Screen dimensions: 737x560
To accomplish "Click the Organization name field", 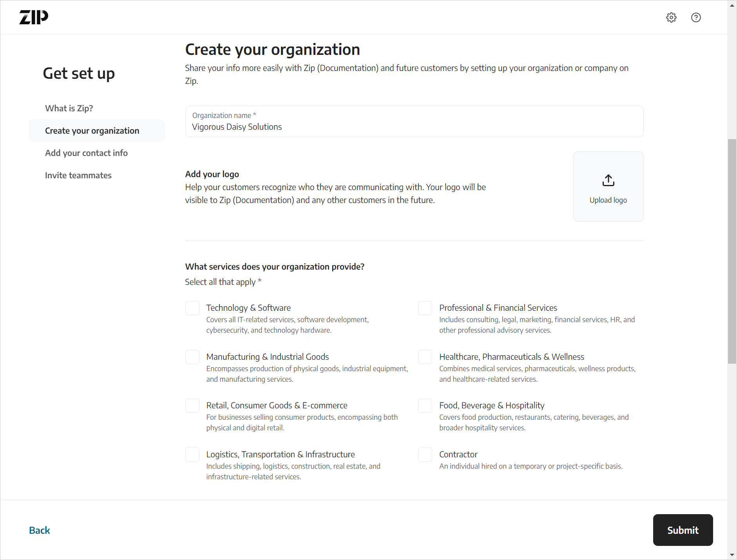I will coord(414,122).
